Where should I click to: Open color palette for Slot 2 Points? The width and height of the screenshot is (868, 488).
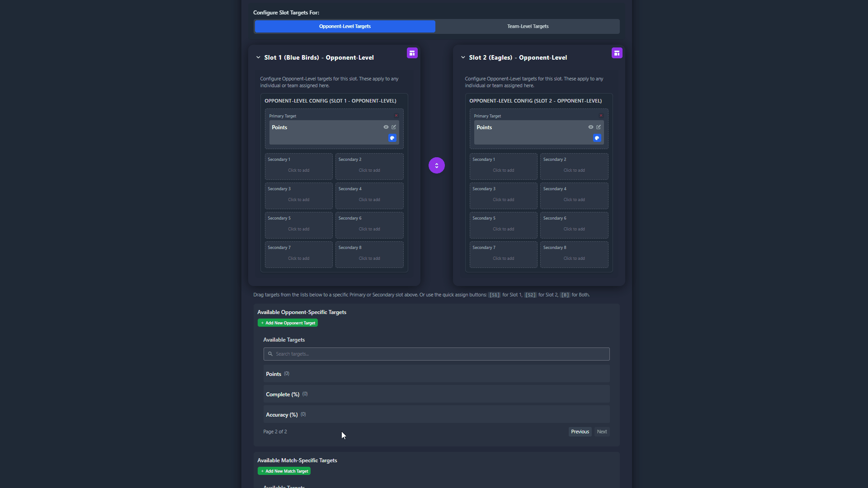point(597,138)
